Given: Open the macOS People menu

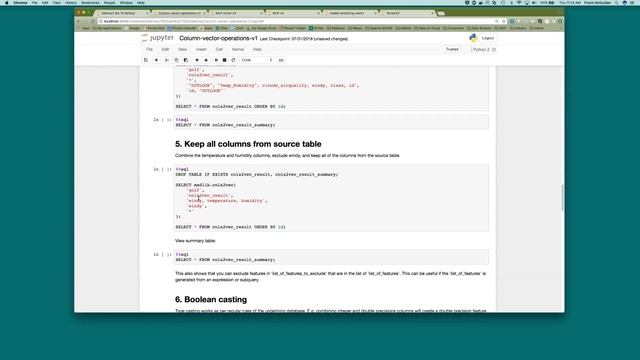Looking at the screenshot, I should [x=109, y=3].
